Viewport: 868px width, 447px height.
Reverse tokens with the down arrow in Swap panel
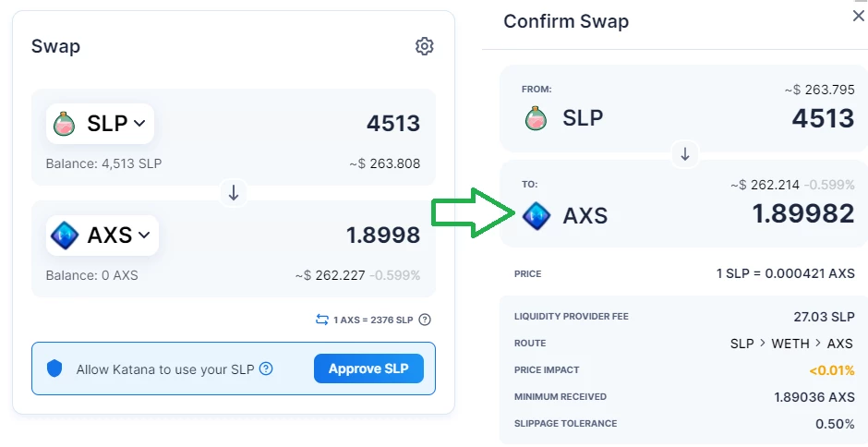pos(234,193)
